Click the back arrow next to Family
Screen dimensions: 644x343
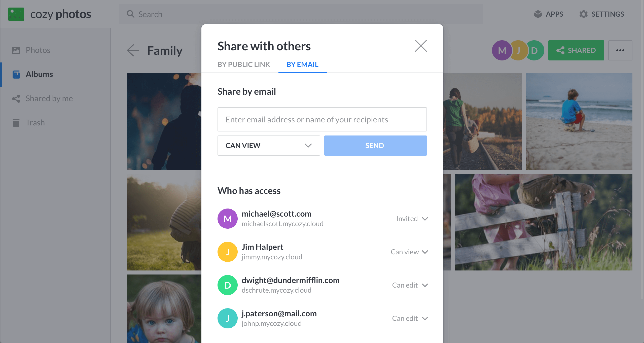(x=133, y=50)
